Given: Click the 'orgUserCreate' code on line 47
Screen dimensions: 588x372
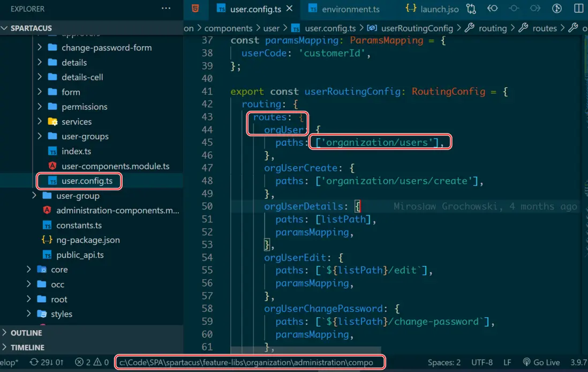Looking at the screenshot, I should (301, 168).
